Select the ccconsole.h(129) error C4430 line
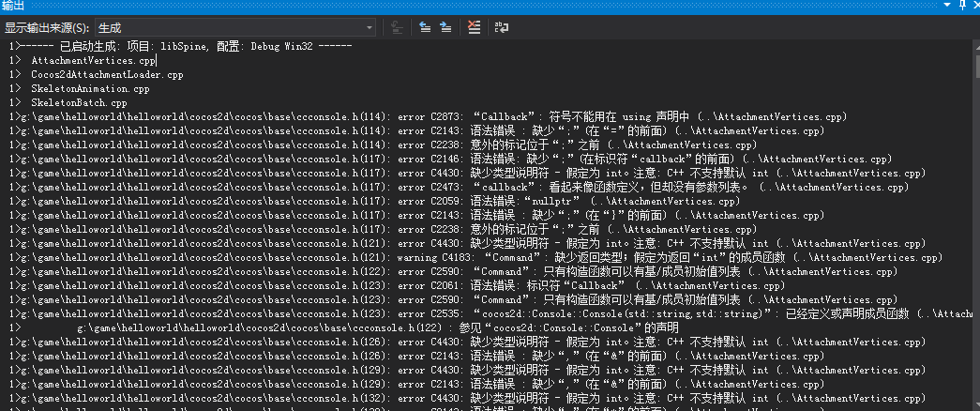Image resolution: width=980 pixels, height=411 pixels. [x=468, y=371]
